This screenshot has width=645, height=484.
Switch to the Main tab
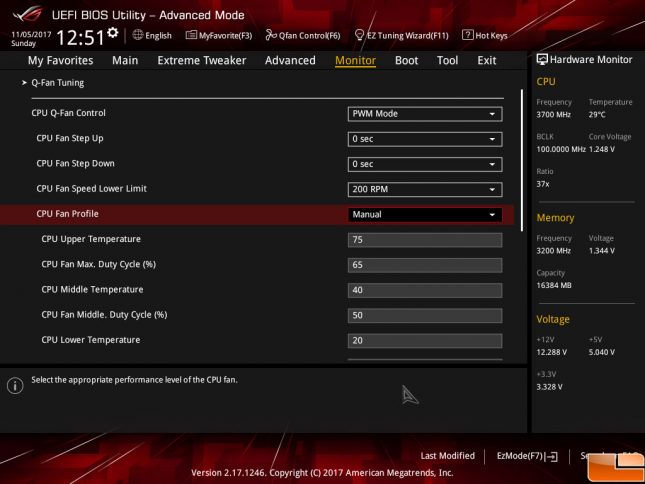point(125,60)
